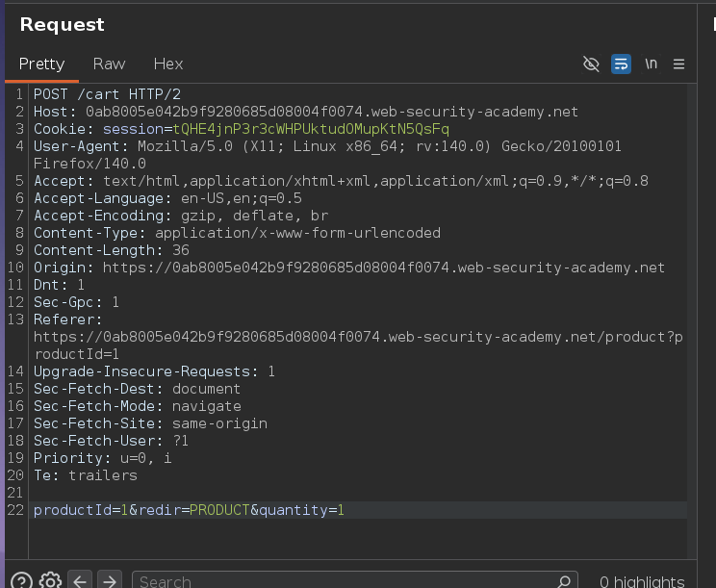
Task: Click the Sec-Fetch-Mode: navigate line
Action: tap(138, 406)
